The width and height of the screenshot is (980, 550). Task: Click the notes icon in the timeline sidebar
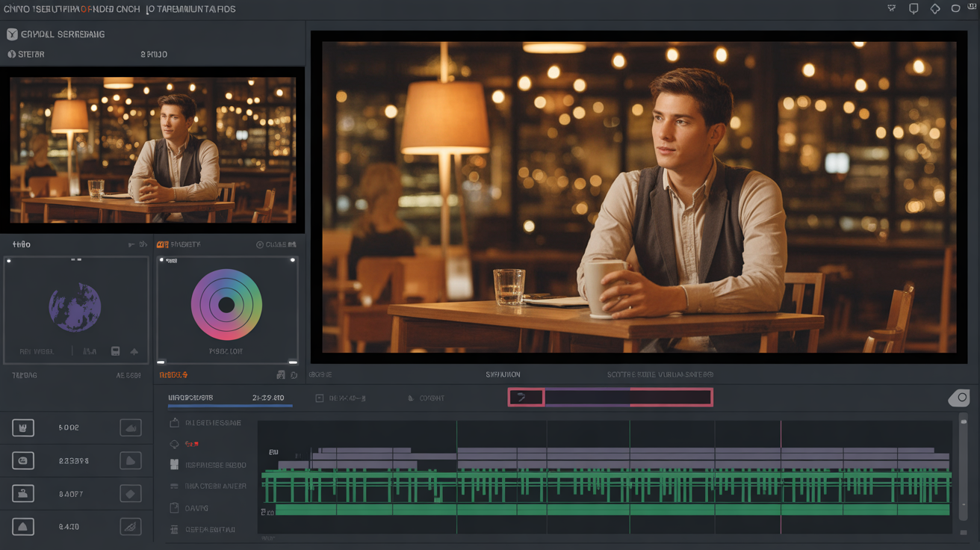tap(176, 507)
